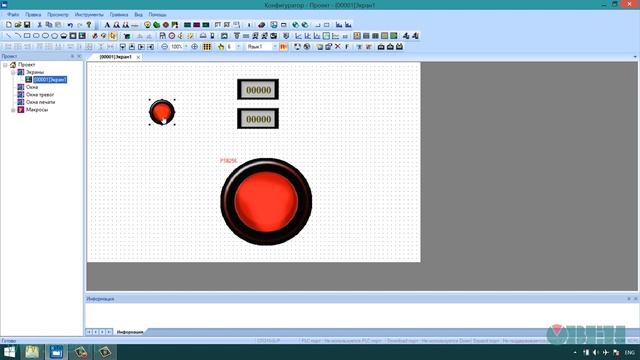Open the Windows Start menu

[x=9, y=352]
